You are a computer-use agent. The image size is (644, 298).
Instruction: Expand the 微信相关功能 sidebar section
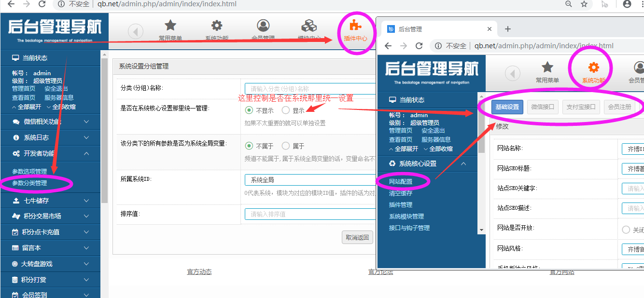(x=50, y=122)
